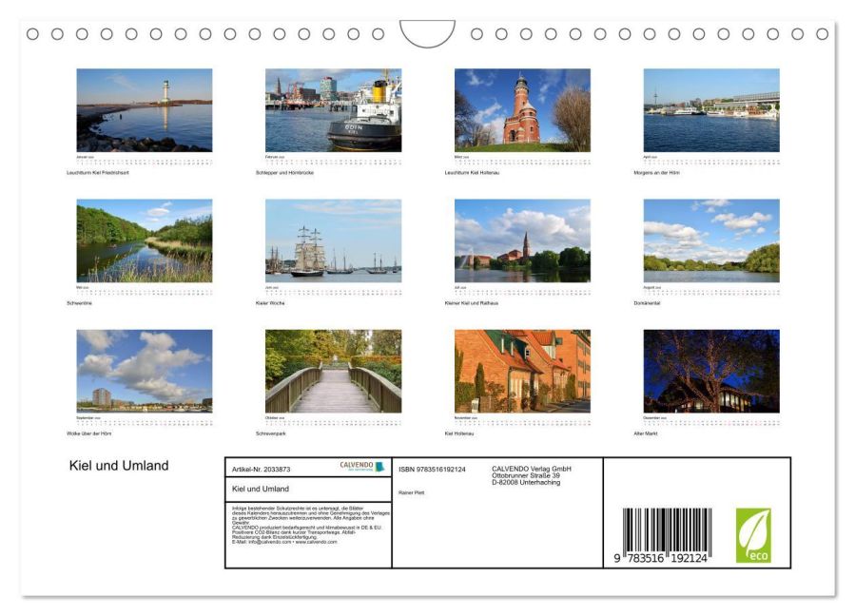
Task: Click the green eco leaf logo
Action: (x=753, y=535)
